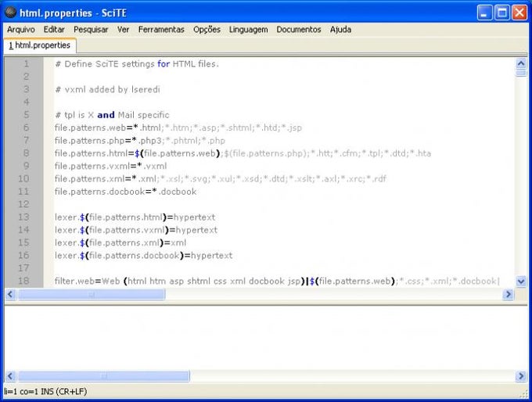Open the Ver menu
The width and height of the screenshot is (532, 402).
123,30
